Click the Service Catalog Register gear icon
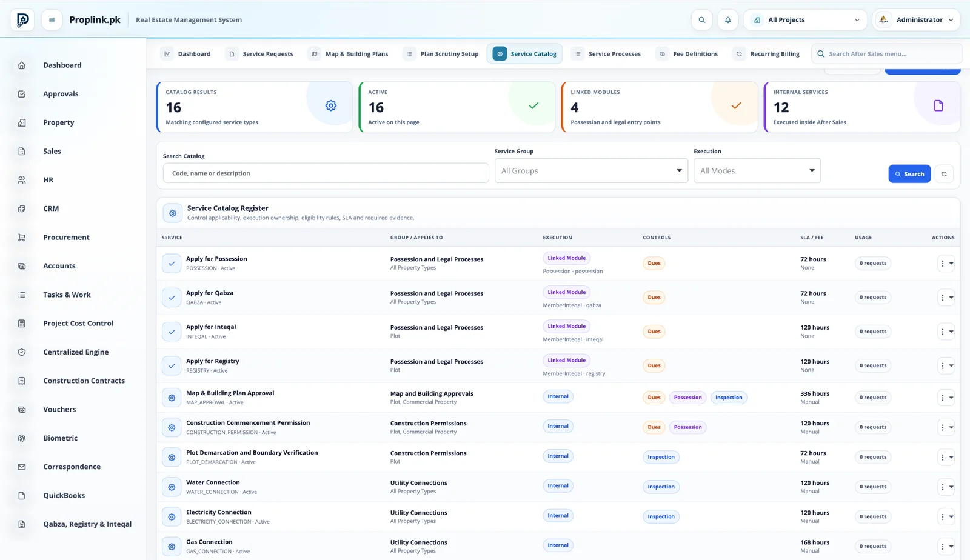970x560 pixels. [x=173, y=213]
